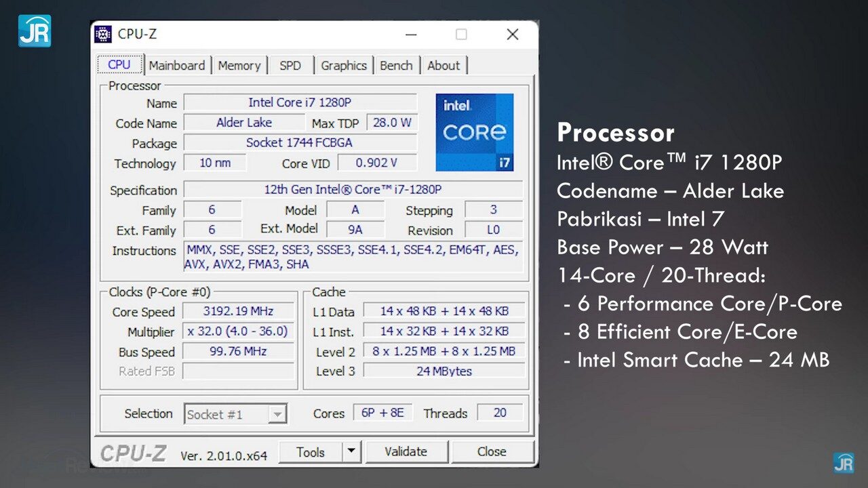
Task: Click the CPU-Z app icon in title bar
Action: click(x=103, y=34)
